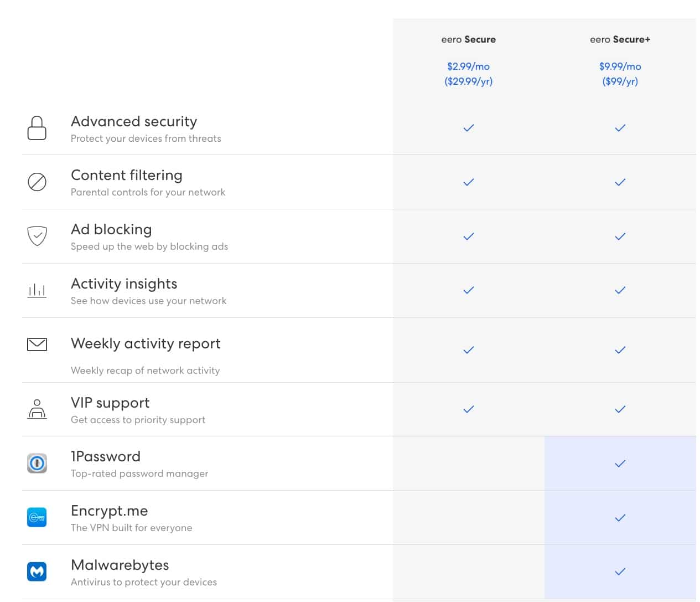This screenshot has width=700, height=602.
Task: Click the bar chart icon for Activity insights
Action: click(37, 290)
